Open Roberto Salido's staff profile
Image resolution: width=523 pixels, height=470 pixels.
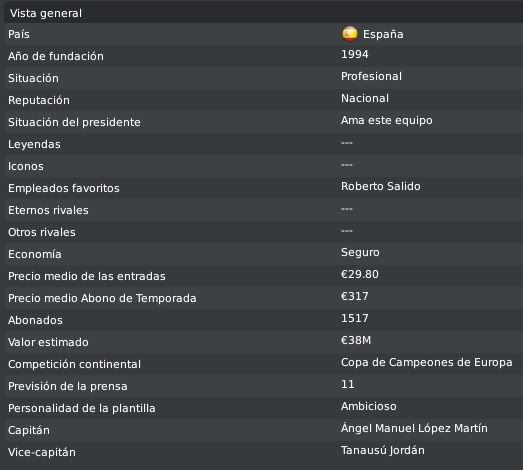click(x=381, y=186)
